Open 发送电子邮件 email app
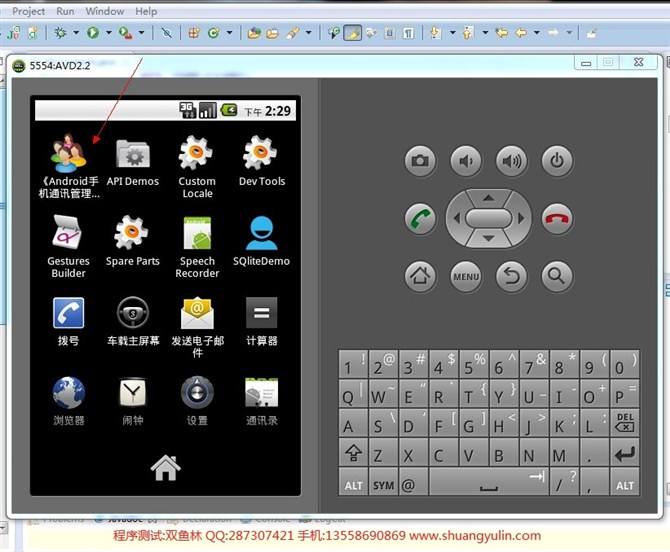 tap(197, 327)
